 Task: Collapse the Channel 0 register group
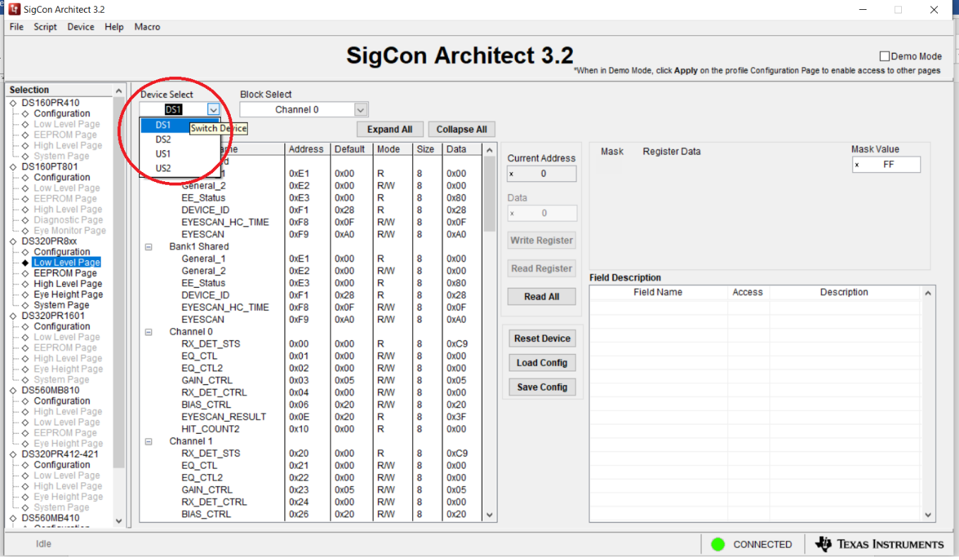[x=149, y=331]
